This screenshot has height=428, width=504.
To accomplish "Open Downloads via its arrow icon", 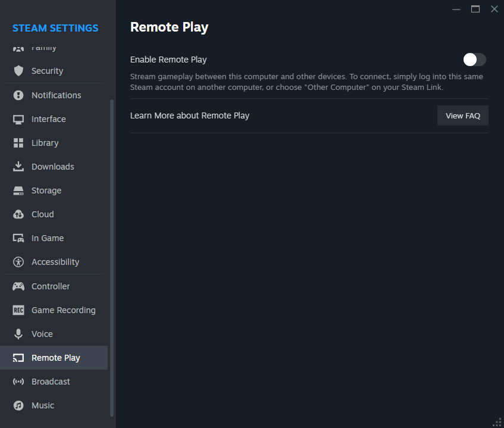I will (18, 167).
